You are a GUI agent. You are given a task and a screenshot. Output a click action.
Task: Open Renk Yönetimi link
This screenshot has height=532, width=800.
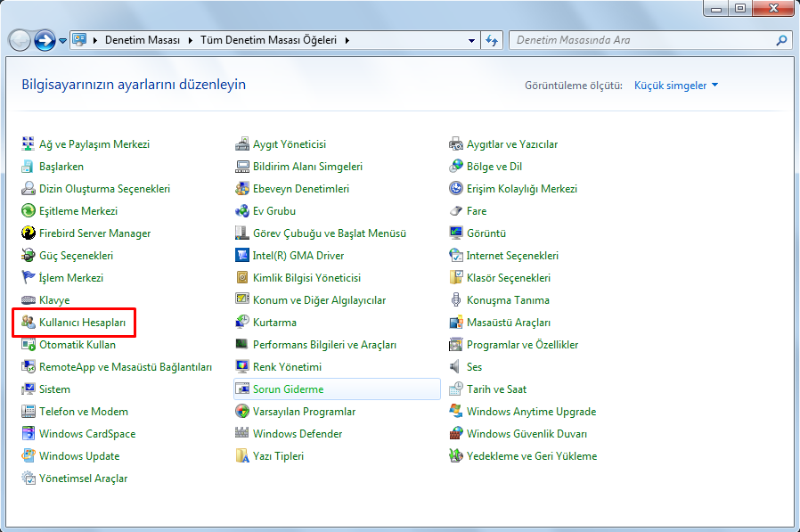pos(287,367)
